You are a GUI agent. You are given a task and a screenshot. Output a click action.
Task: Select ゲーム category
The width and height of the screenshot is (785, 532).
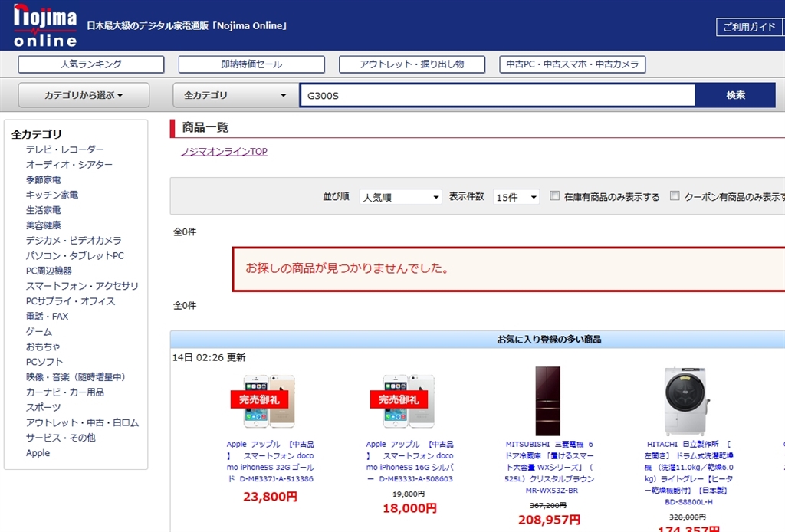[x=39, y=331]
